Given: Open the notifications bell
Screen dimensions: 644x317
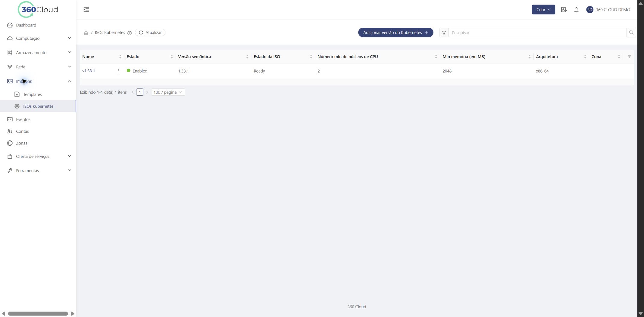Looking at the screenshot, I should pyautogui.click(x=576, y=10).
